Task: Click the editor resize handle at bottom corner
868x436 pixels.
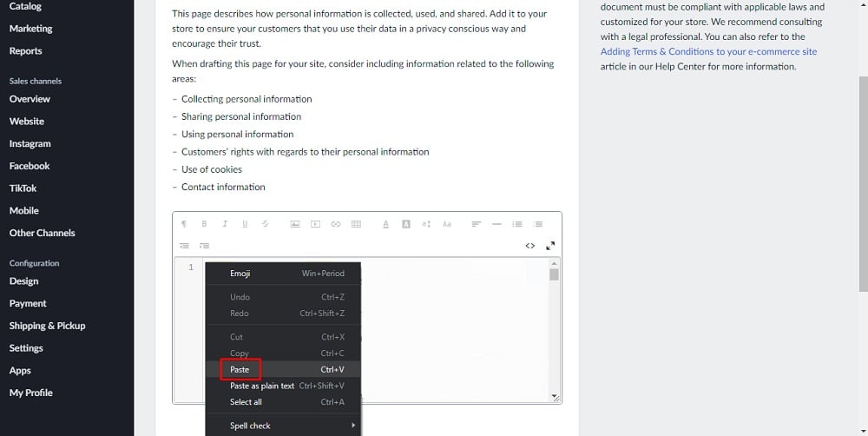Action: click(x=556, y=398)
